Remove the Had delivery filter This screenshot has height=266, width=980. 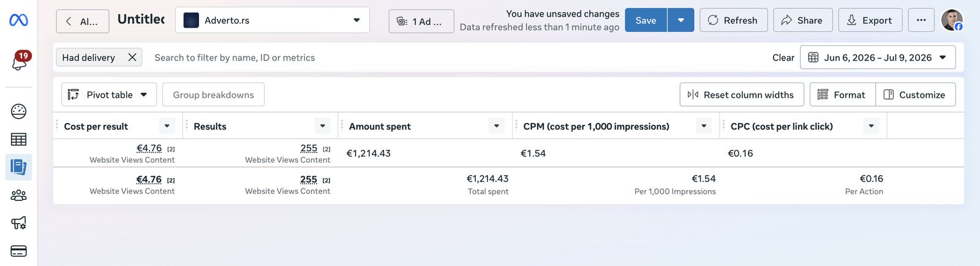tap(132, 57)
